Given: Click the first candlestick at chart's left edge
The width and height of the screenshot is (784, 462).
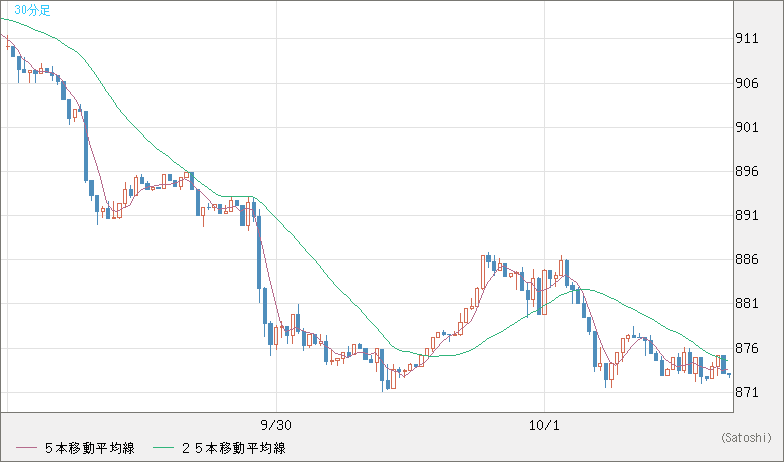Looking at the screenshot, I should point(9,47).
